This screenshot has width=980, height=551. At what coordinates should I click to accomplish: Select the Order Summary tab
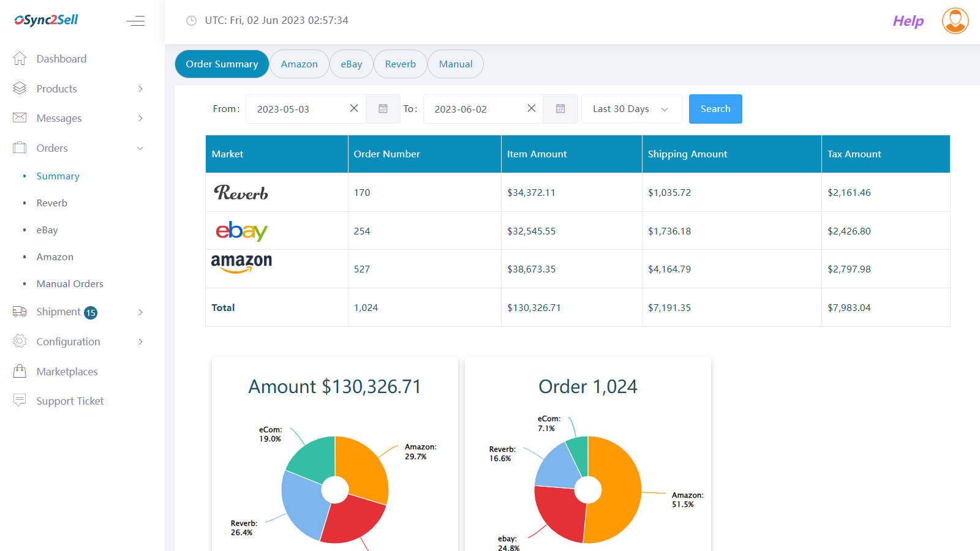222,64
